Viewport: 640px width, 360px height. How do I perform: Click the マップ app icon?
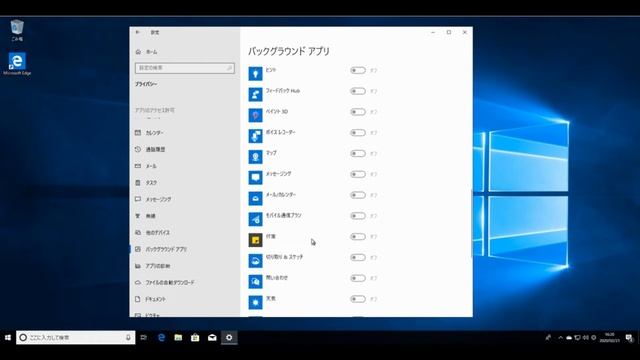tap(256, 157)
